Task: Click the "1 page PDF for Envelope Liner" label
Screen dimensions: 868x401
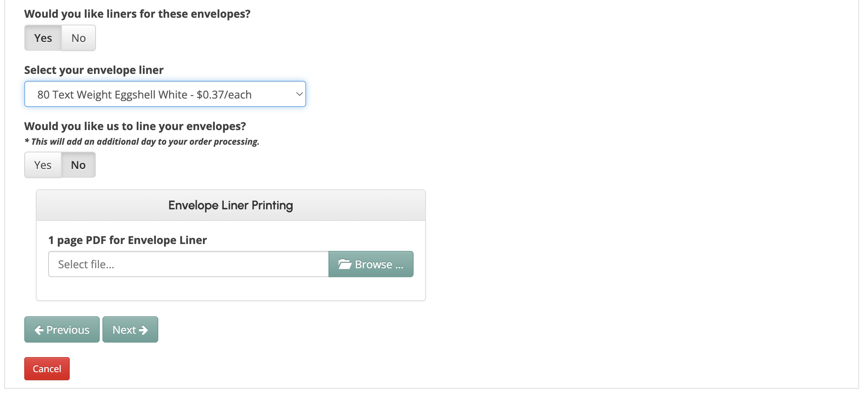Action: [127, 240]
